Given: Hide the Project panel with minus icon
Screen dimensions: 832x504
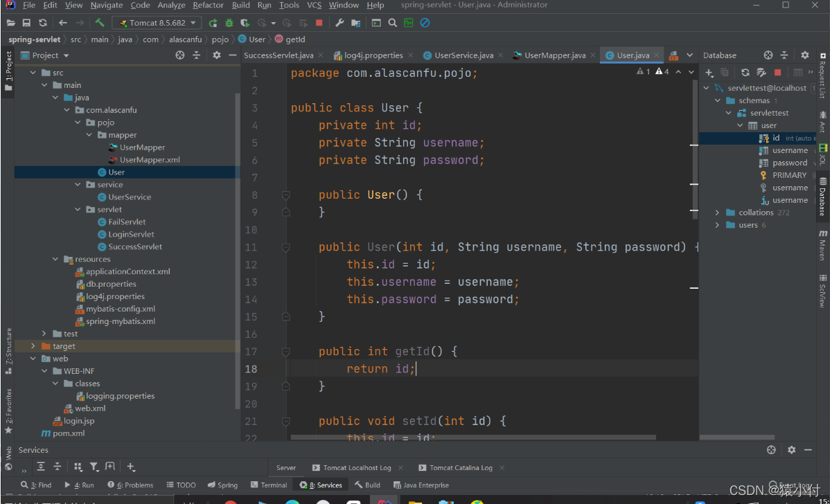Looking at the screenshot, I should 233,55.
